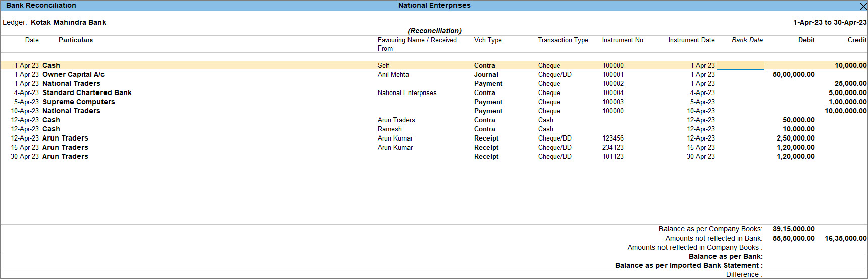This screenshot has width=868, height=279.
Task: Click amounts not reflected in bank 55,50,000.00
Action: (793, 238)
